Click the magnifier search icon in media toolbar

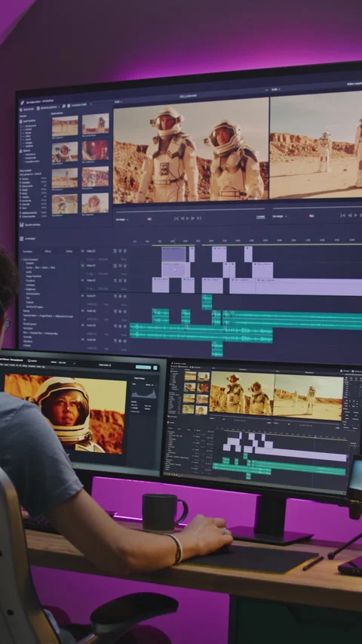pyautogui.click(x=64, y=106)
